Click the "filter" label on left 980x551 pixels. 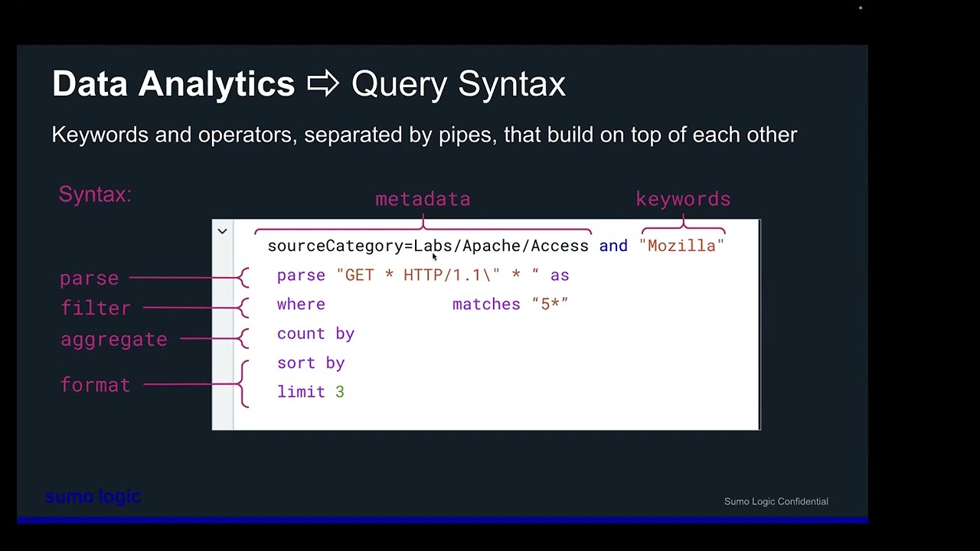(x=96, y=308)
